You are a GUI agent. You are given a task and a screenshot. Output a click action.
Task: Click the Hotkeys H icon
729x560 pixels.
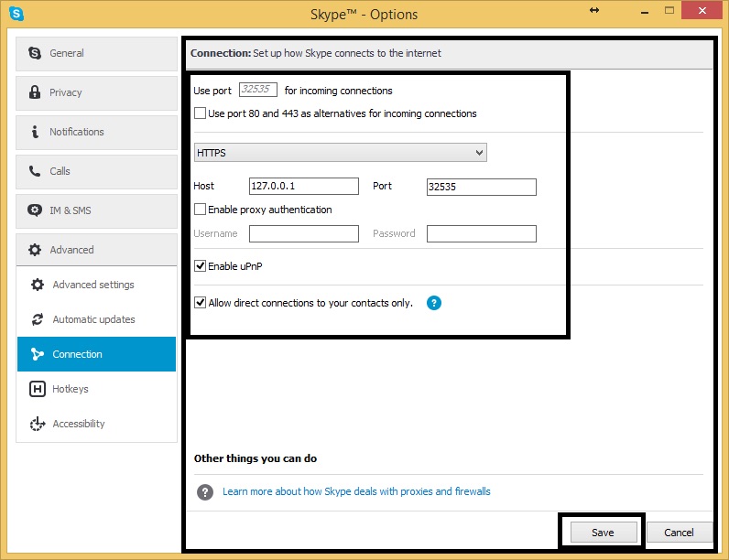click(38, 389)
